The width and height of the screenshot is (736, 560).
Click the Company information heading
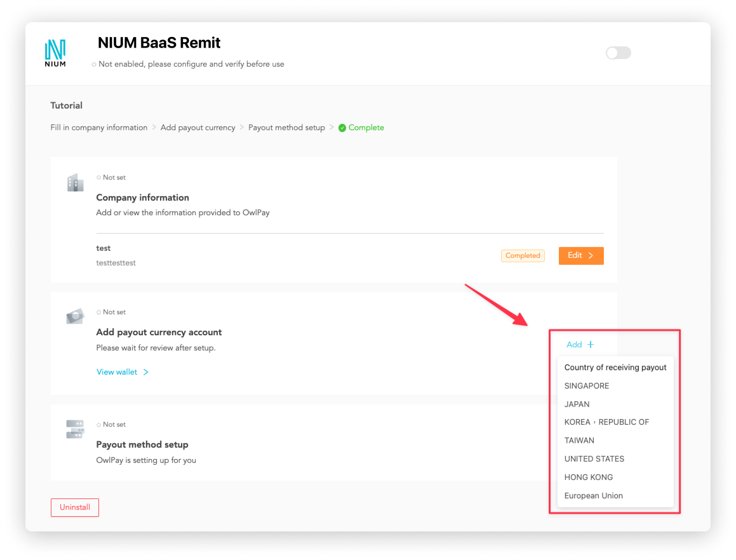[142, 197]
